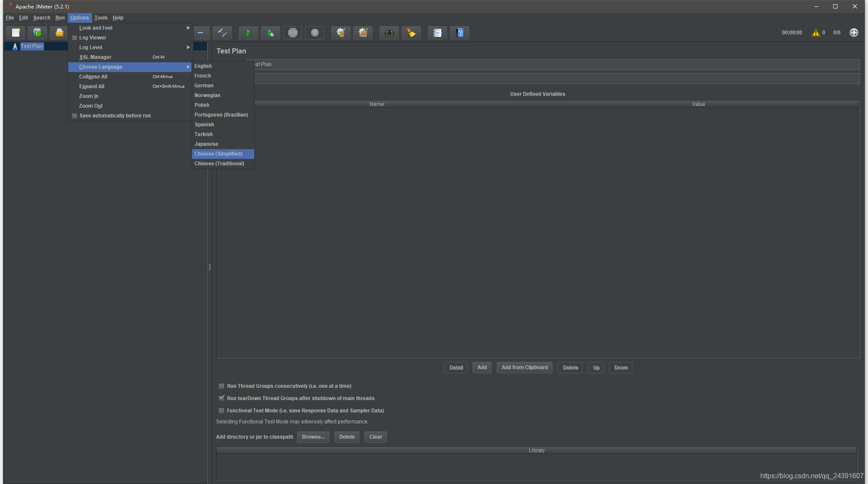The image size is (868, 484).
Task: Enable Save automatically before run
Action: coord(75,116)
